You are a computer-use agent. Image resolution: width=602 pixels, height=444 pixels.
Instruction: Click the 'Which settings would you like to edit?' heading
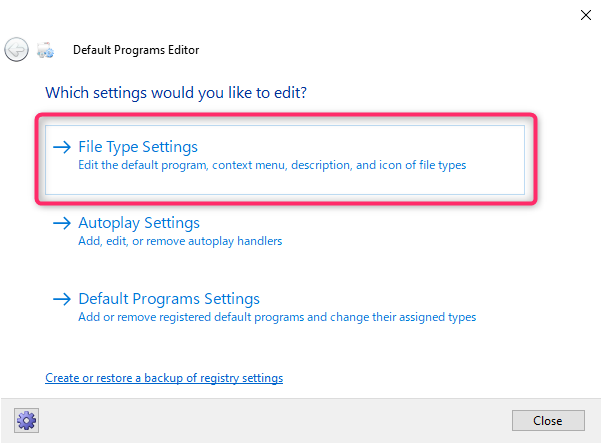click(x=176, y=93)
